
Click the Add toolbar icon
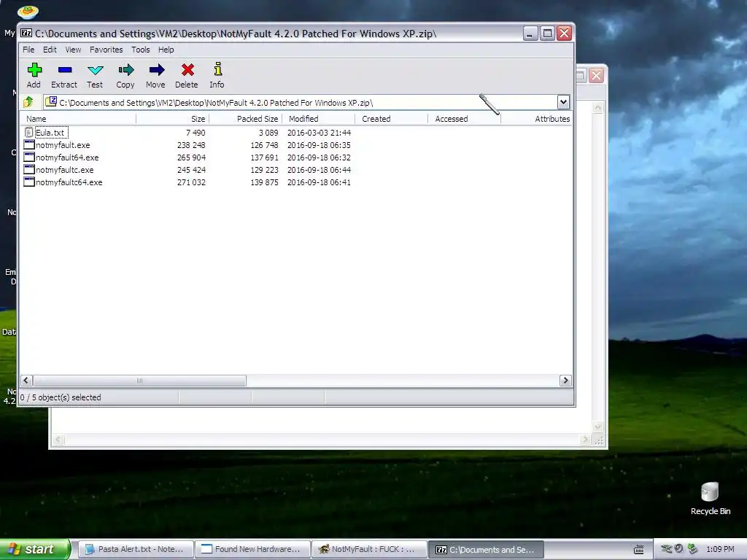click(34, 70)
